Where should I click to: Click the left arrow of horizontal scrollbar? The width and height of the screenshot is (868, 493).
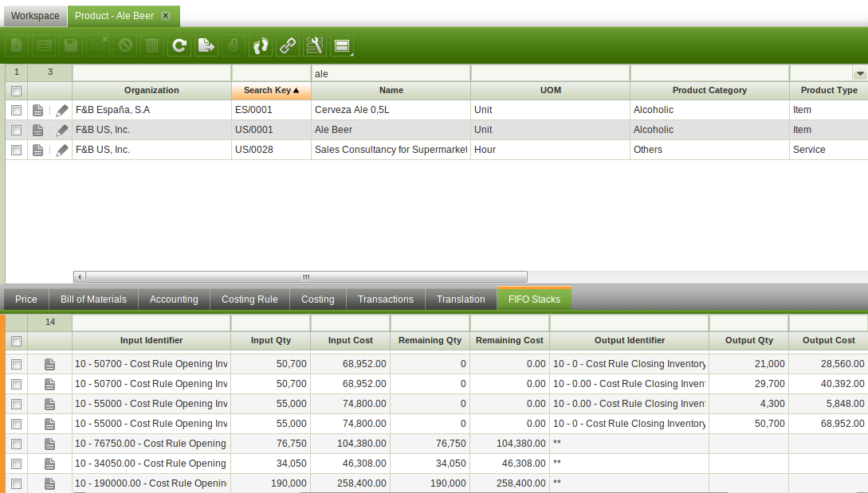[x=79, y=277]
